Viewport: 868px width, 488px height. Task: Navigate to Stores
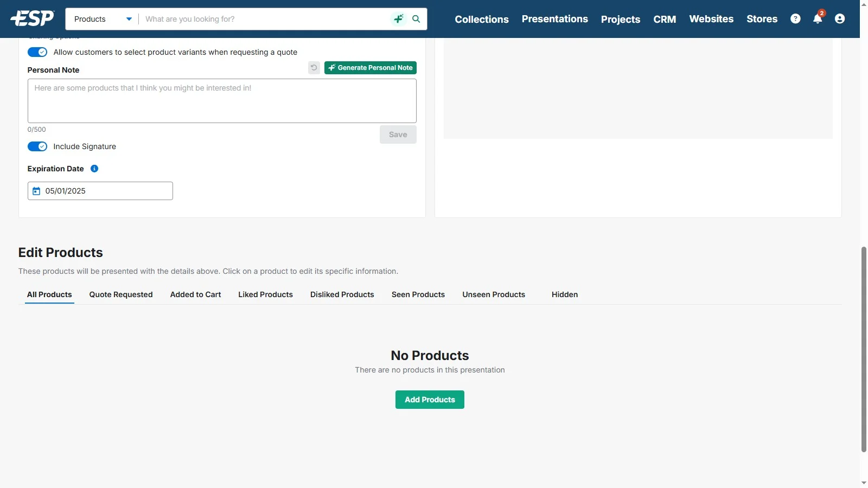(762, 19)
